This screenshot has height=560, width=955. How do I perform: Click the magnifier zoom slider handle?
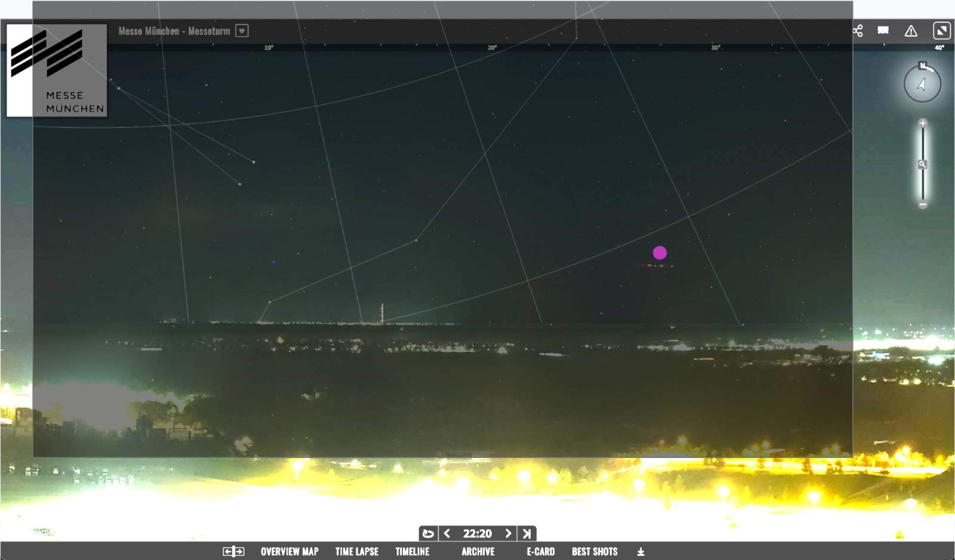pos(923,165)
